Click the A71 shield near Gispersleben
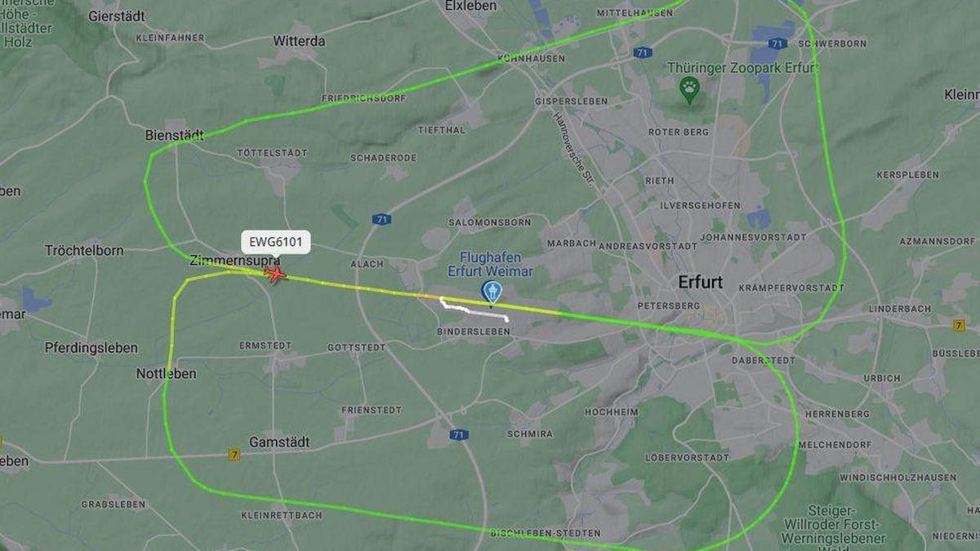The image size is (980, 551). point(643,52)
